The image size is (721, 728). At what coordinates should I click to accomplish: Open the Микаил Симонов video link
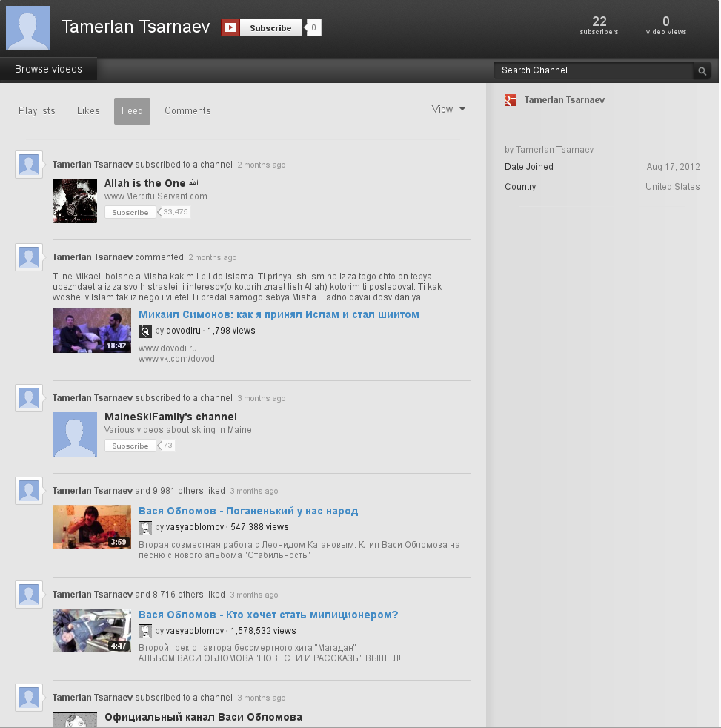pyautogui.click(x=279, y=315)
